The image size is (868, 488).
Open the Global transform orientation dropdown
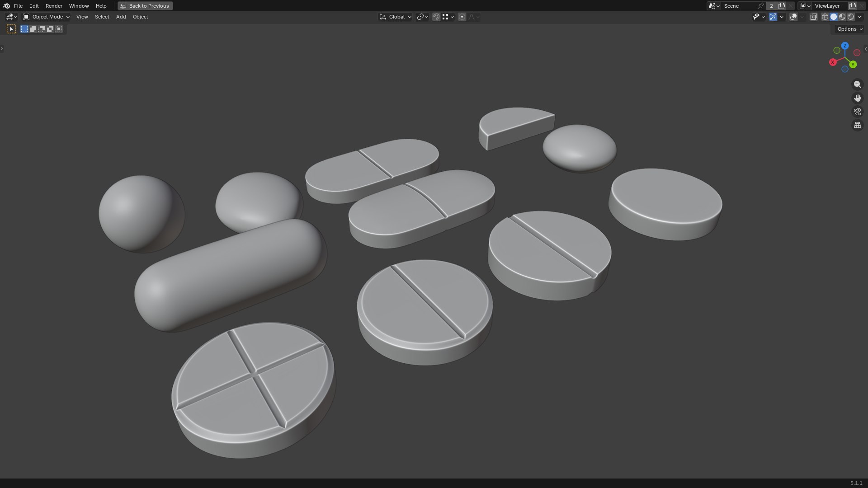395,17
